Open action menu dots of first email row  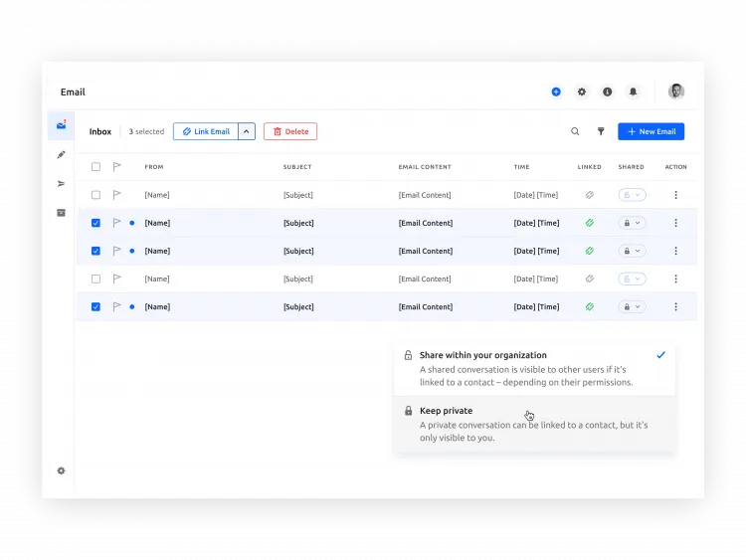(x=675, y=195)
